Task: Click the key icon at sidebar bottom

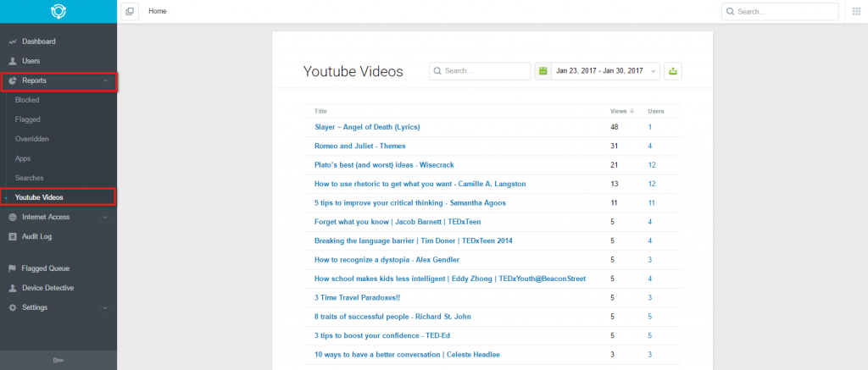Action: pyautogui.click(x=58, y=361)
